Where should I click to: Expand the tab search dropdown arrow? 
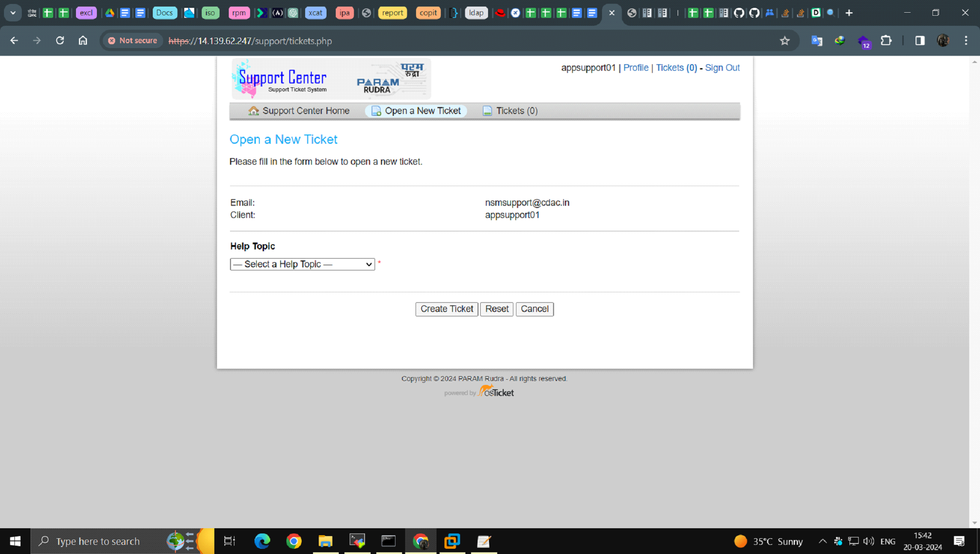13,13
